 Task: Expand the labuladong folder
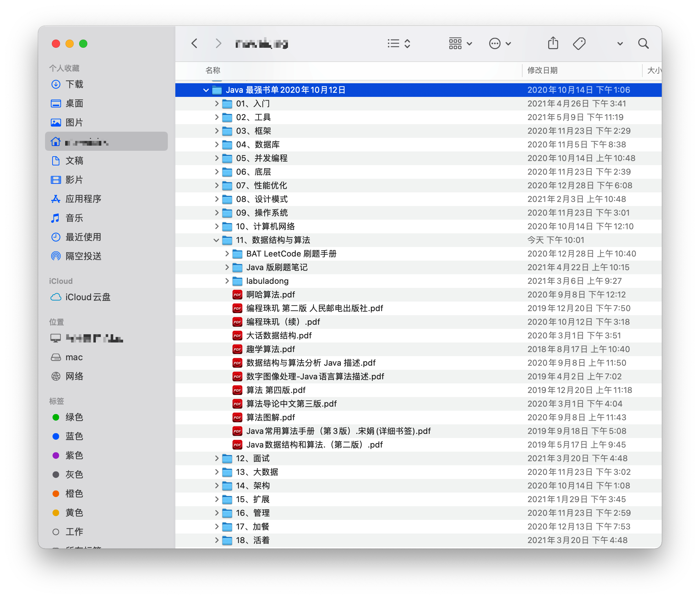tap(227, 281)
